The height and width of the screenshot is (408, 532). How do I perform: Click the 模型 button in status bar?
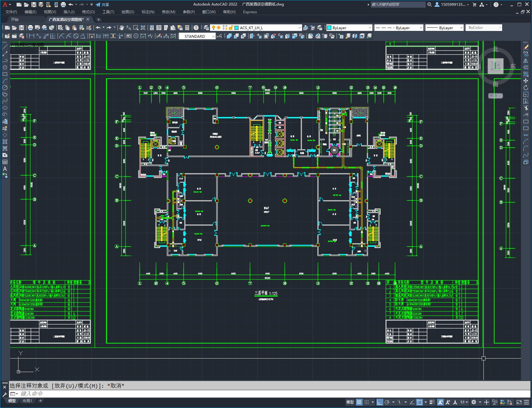pyautogui.click(x=350, y=402)
